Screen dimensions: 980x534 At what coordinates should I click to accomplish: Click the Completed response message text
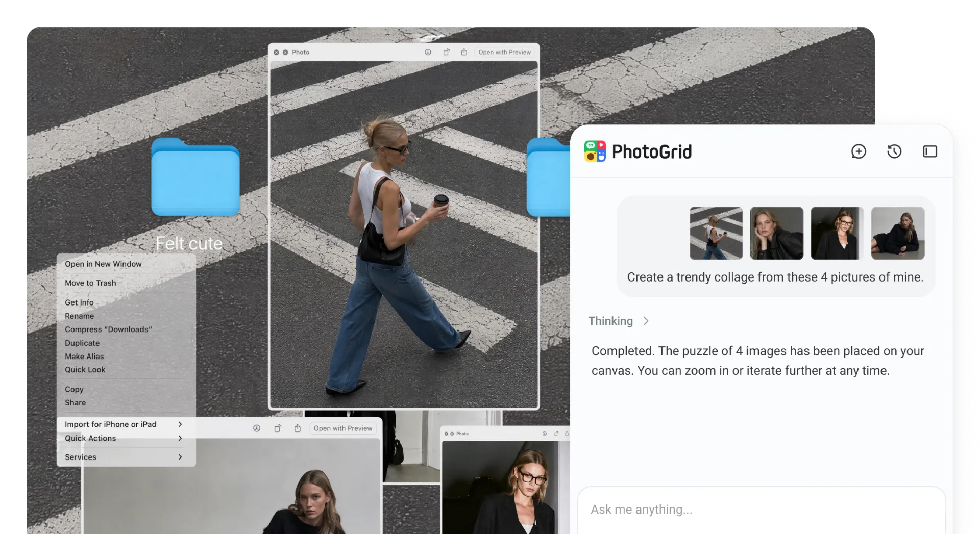(x=758, y=361)
